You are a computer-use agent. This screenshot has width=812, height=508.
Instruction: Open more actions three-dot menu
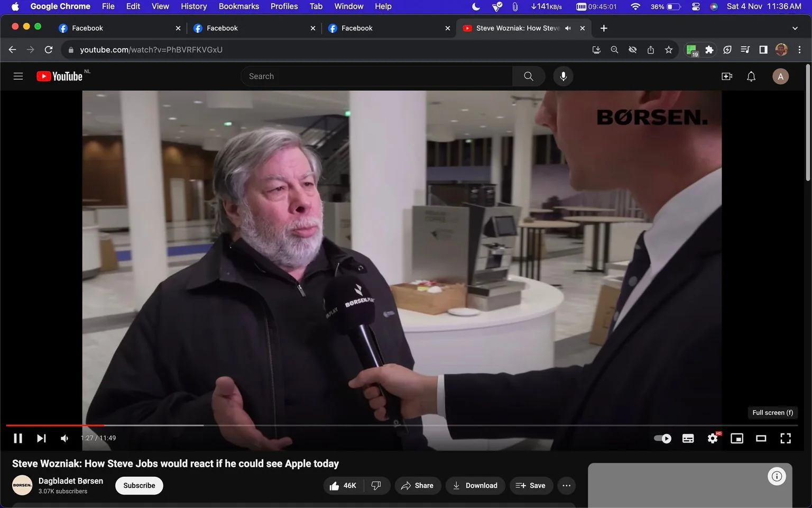[566, 486]
